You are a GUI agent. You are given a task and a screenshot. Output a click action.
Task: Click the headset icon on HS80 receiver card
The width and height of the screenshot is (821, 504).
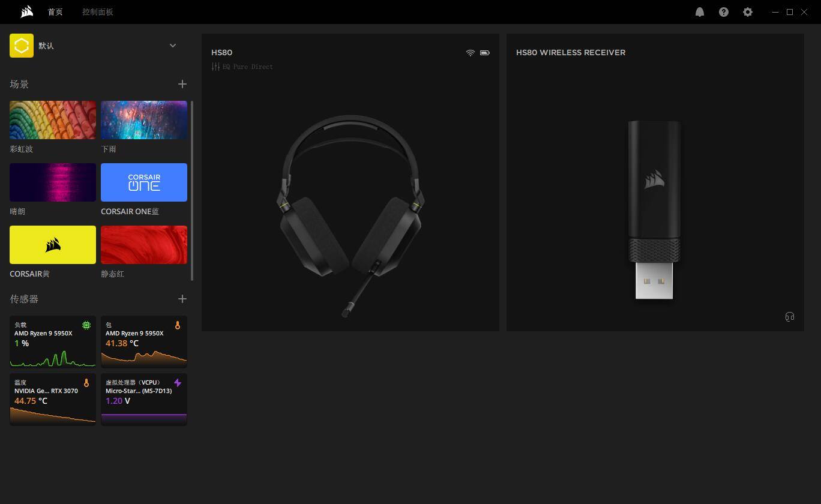point(789,317)
